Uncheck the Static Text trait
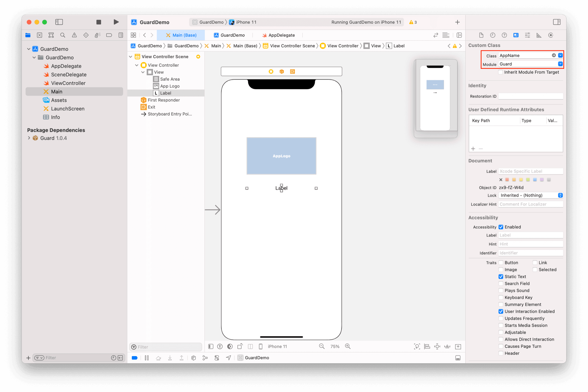588x392 pixels. click(501, 276)
